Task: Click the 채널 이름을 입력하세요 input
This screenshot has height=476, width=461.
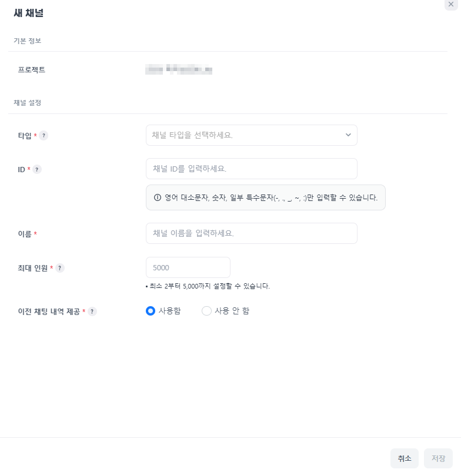Action: pyautogui.click(x=251, y=233)
